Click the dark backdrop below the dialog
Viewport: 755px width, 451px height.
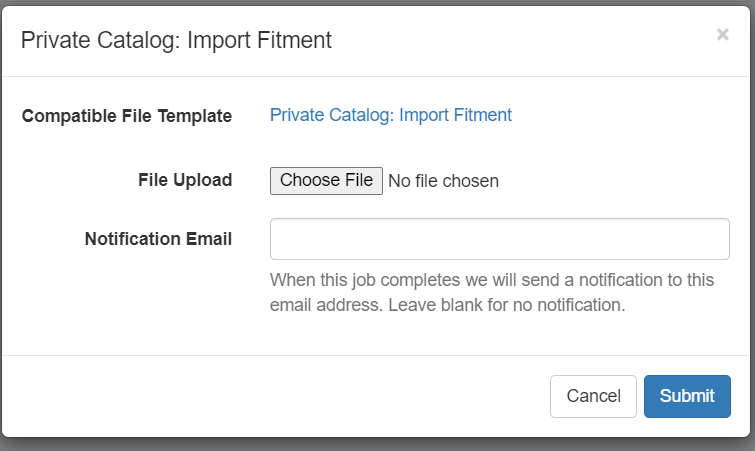tap(378, 445)
